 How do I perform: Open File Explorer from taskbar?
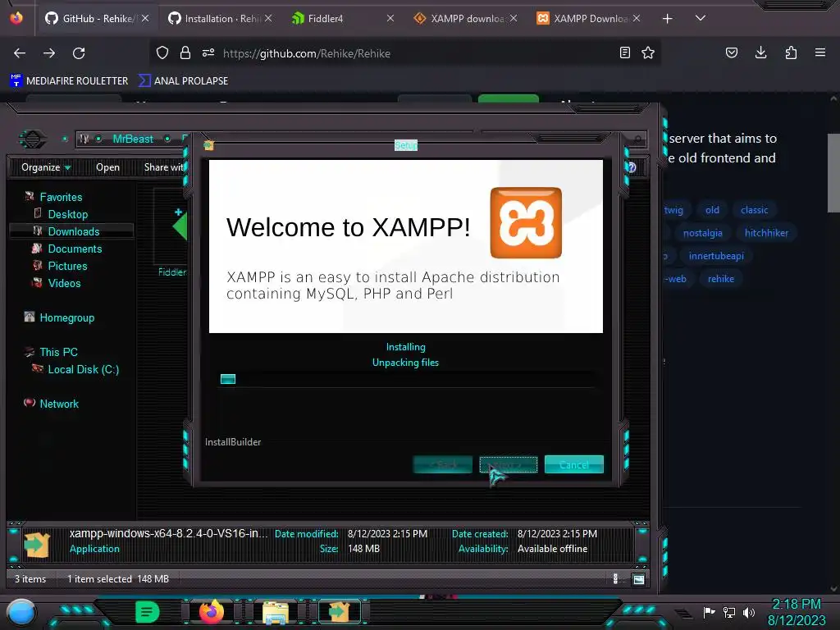click(x=276, y=612)
